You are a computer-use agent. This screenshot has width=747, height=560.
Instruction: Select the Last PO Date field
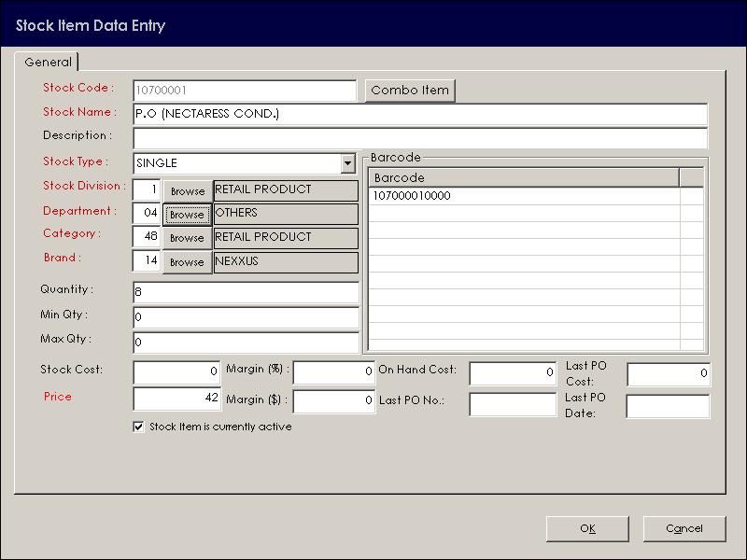tap(669, 406)
